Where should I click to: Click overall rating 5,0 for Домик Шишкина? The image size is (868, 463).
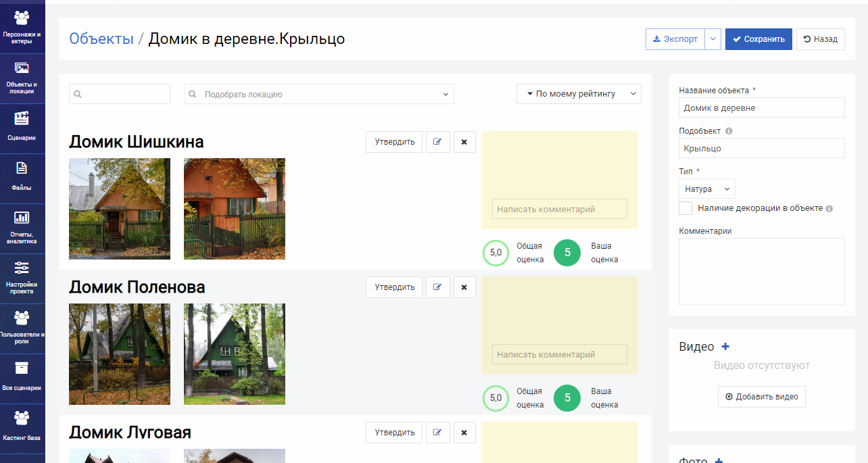pos(496,253)
